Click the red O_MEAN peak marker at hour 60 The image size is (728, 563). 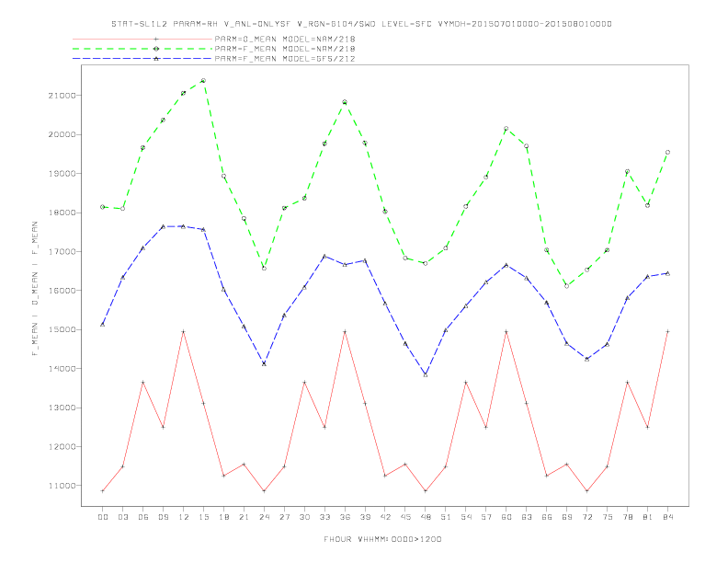(506, 332)
